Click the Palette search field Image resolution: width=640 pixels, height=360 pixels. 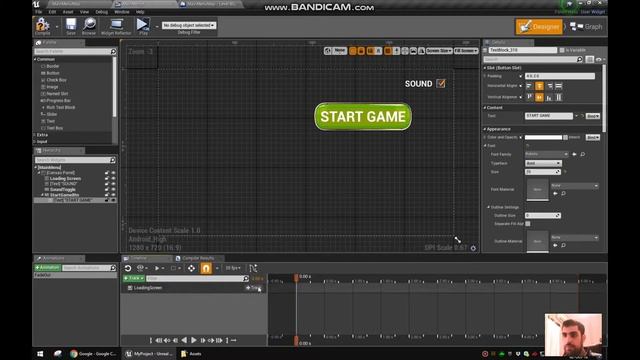coord(72,51)
